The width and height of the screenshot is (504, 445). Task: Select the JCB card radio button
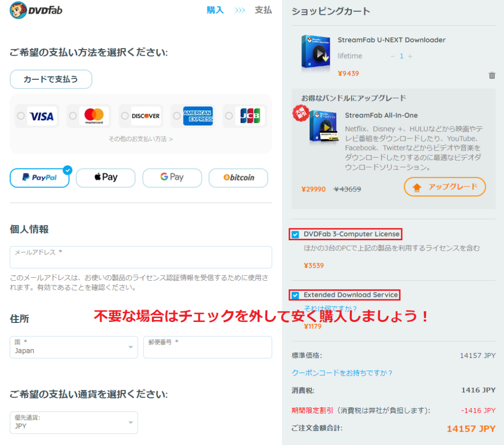point(229,116)
